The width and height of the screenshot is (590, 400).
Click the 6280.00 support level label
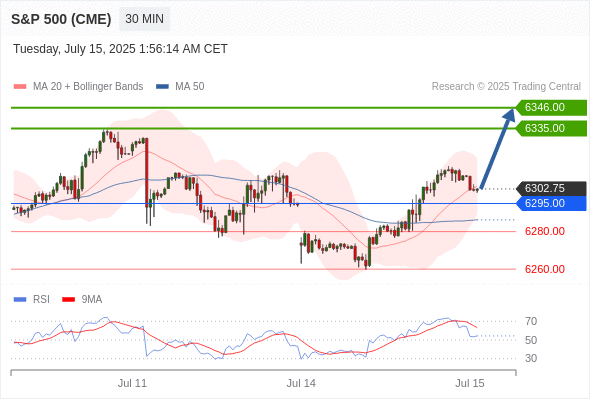point(545,231)
